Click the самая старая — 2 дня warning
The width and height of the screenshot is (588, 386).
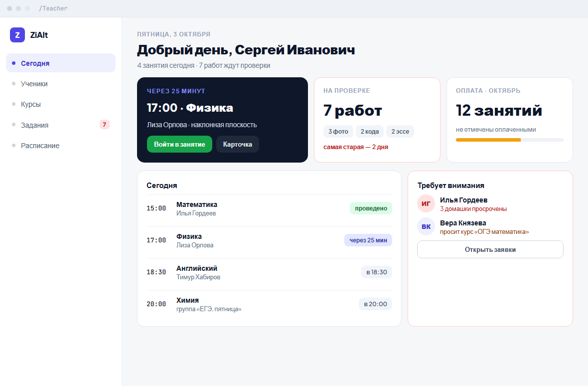(356, 147)
